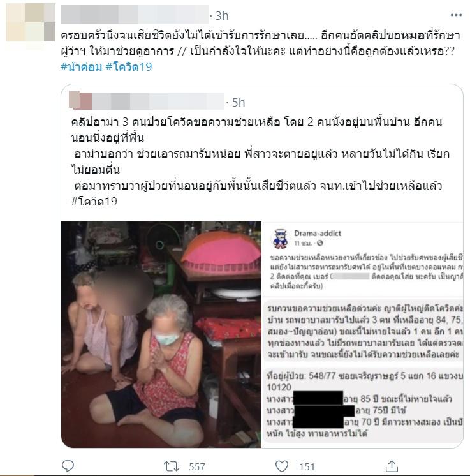Click the Drama-addict page name
This screenshot has width=470, height=476.
point(318,233)
